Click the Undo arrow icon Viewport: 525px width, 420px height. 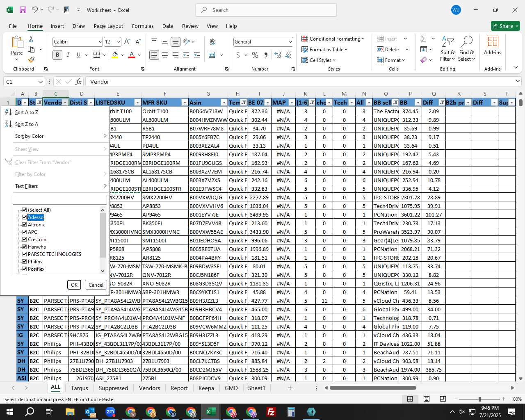point(35,10)
